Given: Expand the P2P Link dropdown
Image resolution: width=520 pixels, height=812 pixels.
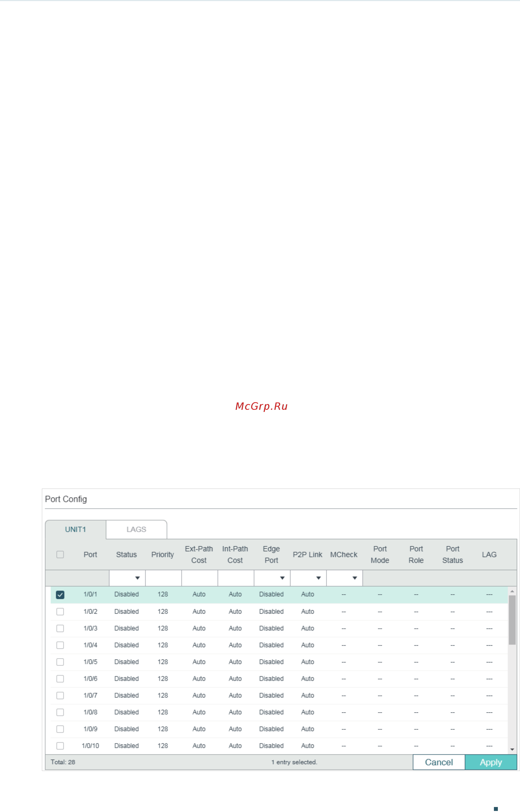Looking at the screenshot, I should coord(308,578).
